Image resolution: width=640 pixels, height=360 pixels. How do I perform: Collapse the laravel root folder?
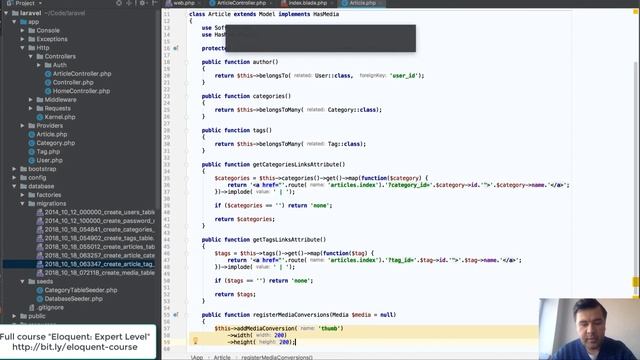6,13
